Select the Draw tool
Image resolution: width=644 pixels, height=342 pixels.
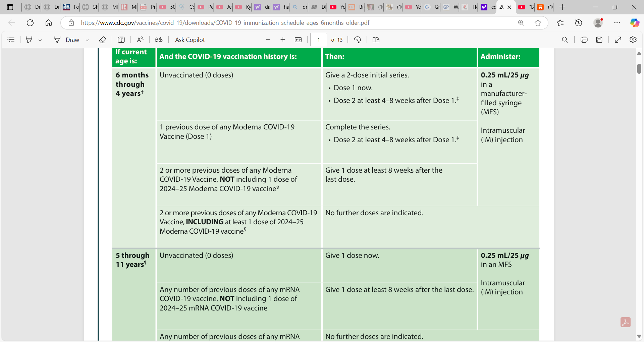click(x=66, y=40)
